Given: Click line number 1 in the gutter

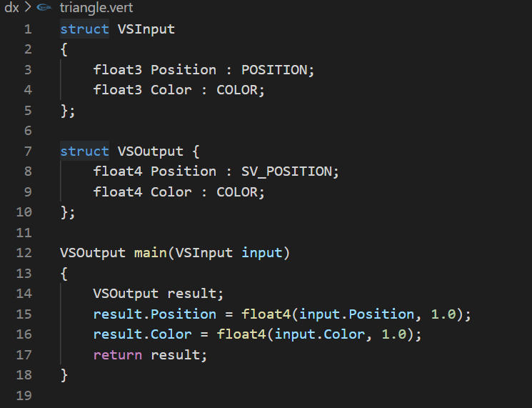Looking at the screenshot, I should coord(28,29).
